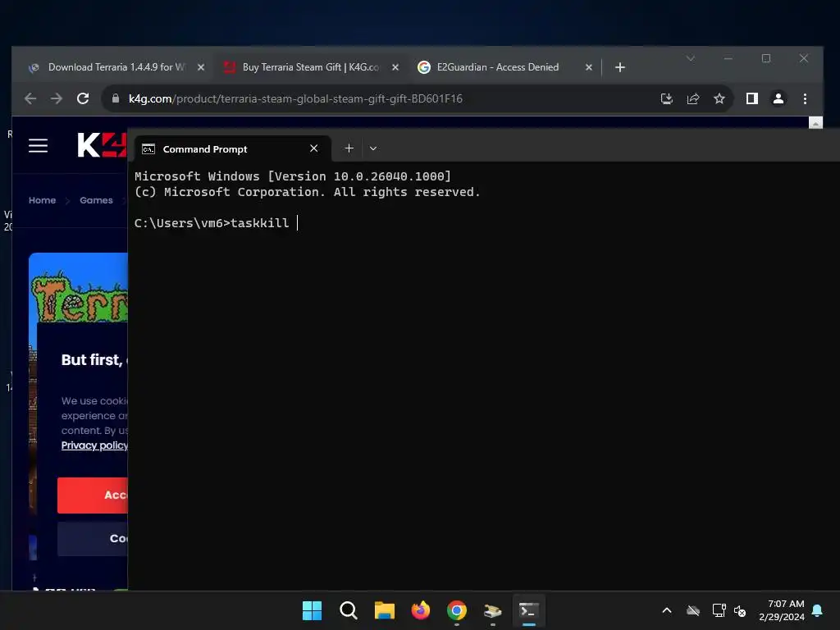Reload the k4g.com page

(83, 98)
